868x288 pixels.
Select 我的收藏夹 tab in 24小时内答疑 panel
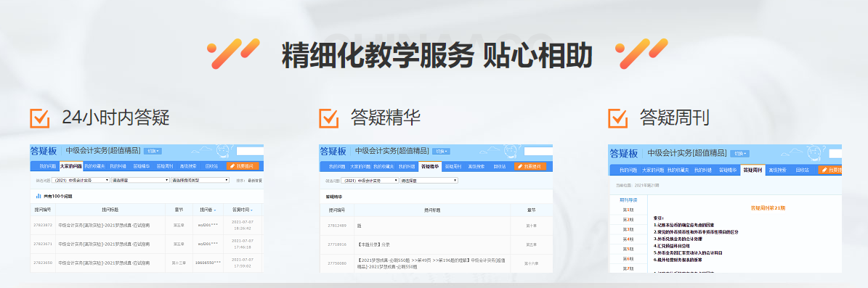point(95,166)
